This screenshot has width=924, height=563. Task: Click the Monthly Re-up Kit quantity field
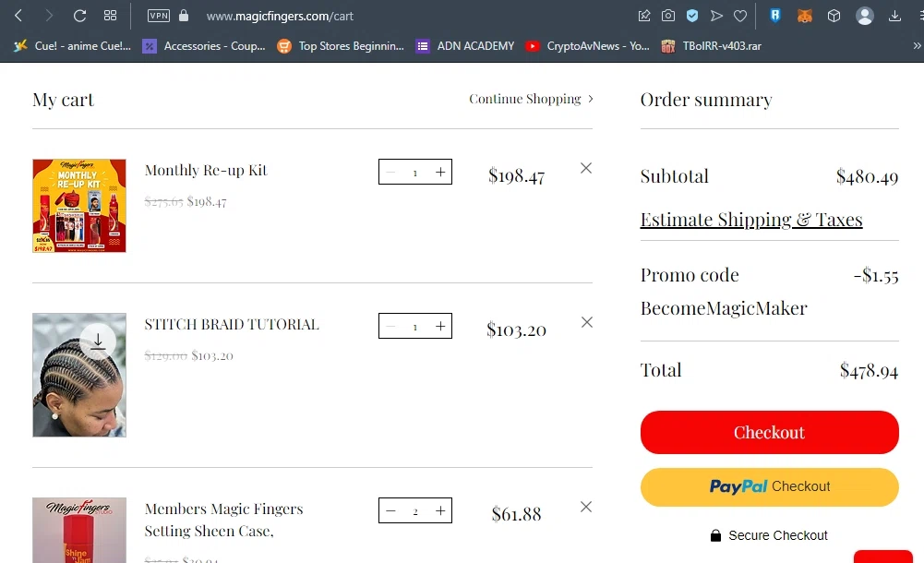[x=415, y=172]
